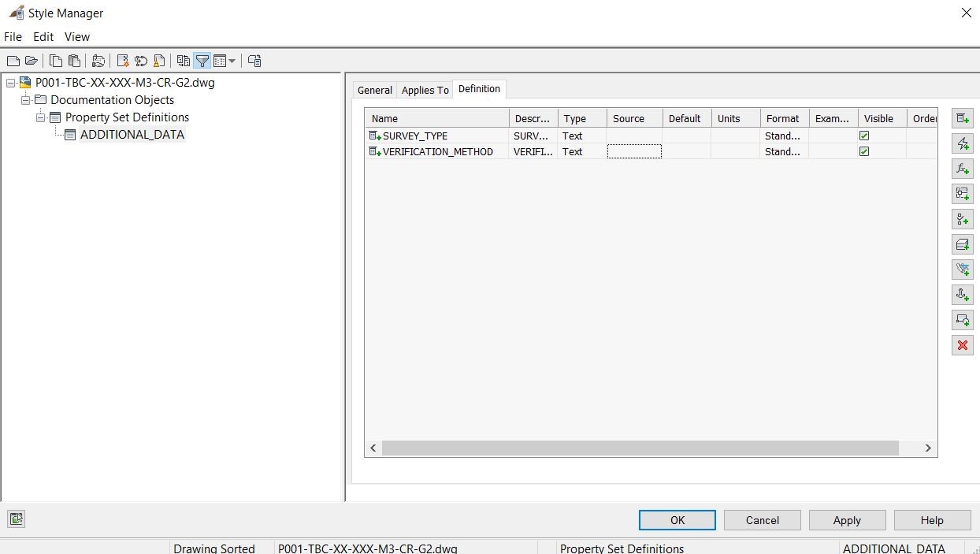Click the horizontal scrollbar right arrow
This screenshot has height=554, width=980.
tap(928, 448)
